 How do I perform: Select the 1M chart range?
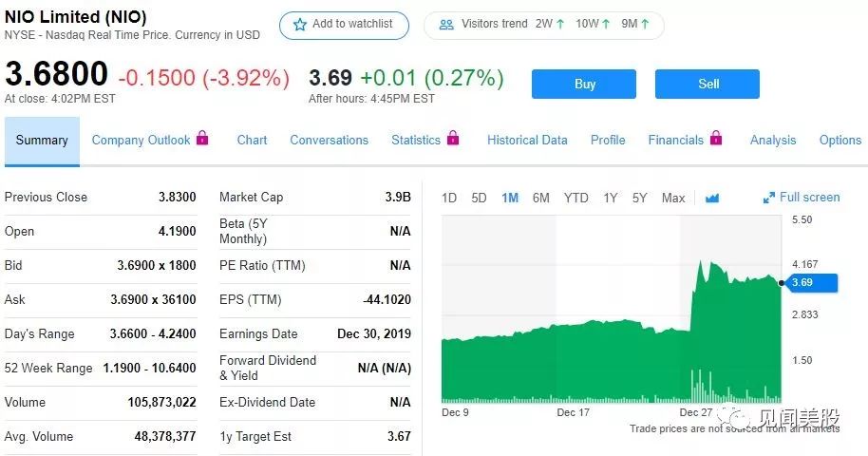coord(510,198)
